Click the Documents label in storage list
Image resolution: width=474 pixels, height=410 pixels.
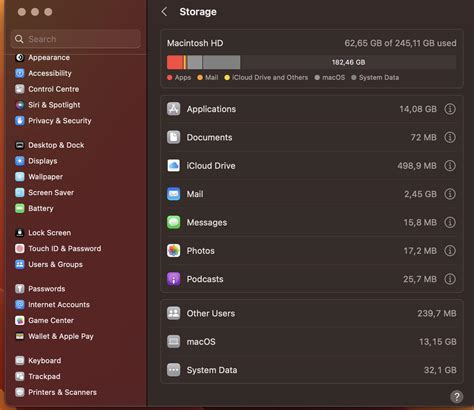pos(209,137)
